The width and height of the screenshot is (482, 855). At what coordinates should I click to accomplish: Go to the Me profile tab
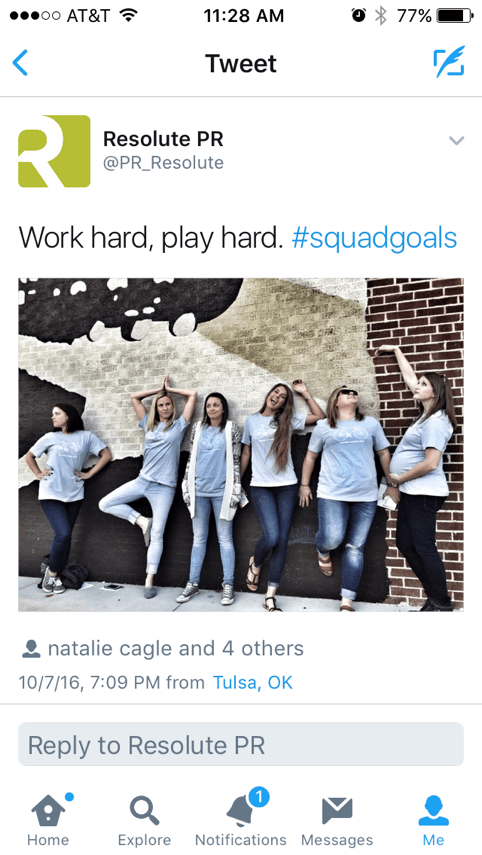click(433, 820)
